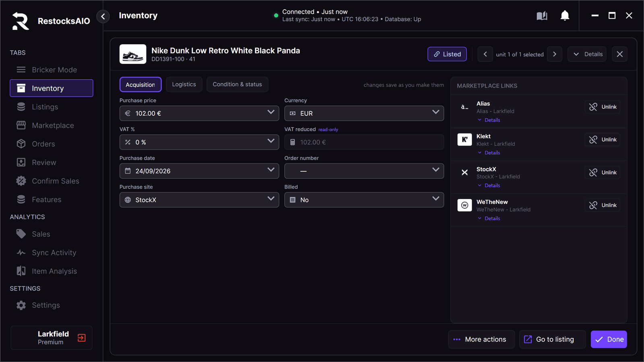The height and width of the screenshot is (362, 644).
Task: Collapse the sidebar with the back chevron
Action: [x=103, y=16]
